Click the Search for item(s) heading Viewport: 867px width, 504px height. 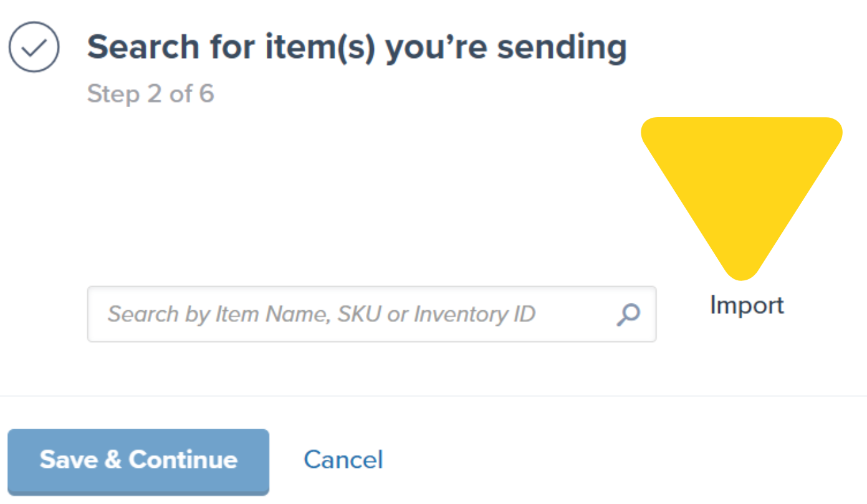tap(357, 47)
